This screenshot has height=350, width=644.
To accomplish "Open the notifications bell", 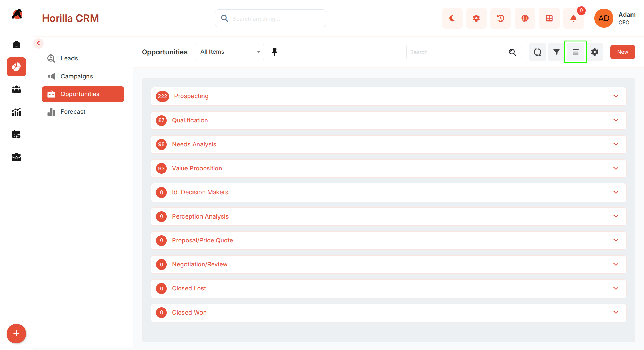I will point(573,18).
